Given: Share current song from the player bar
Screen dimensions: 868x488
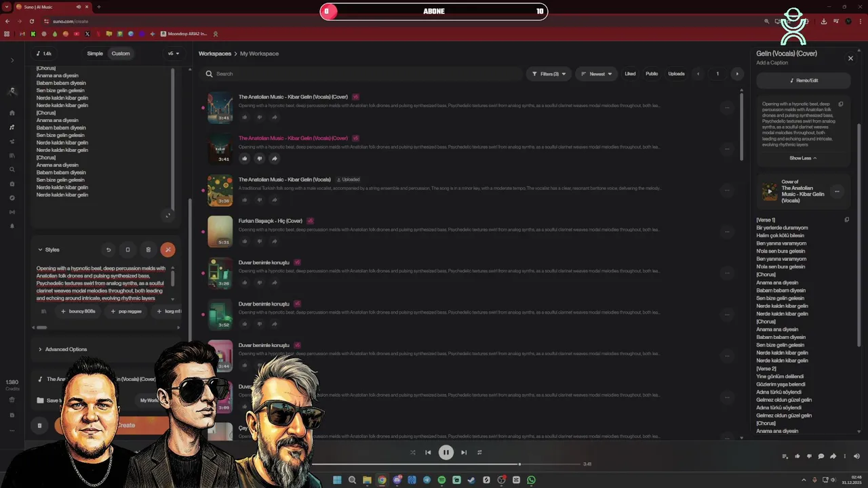Looking at the screenshot, I should (x=833, y=456).
